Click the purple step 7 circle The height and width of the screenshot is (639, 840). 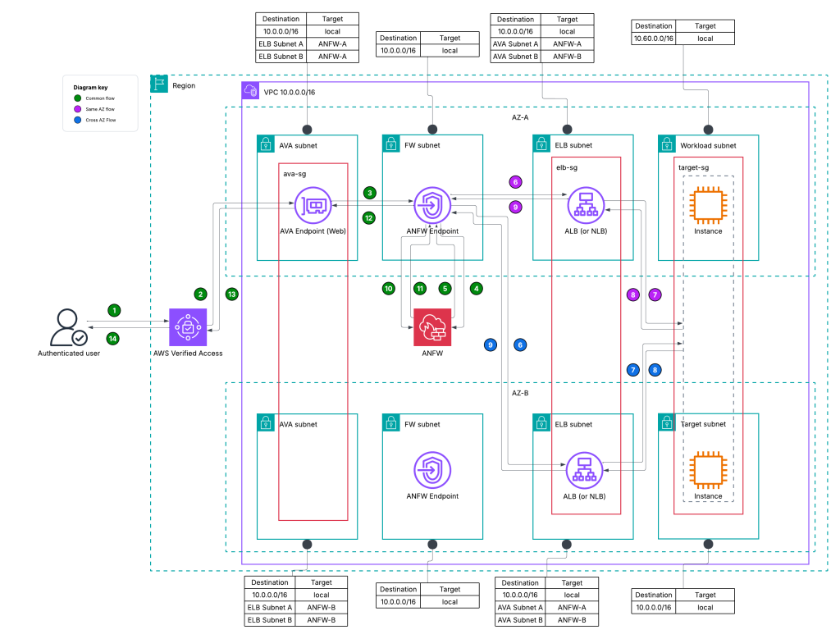[655, 294]
